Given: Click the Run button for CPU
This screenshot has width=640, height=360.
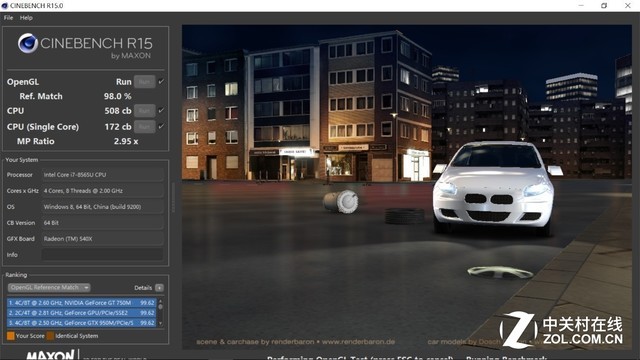Looking at the screenshot, I should [144, 111].
